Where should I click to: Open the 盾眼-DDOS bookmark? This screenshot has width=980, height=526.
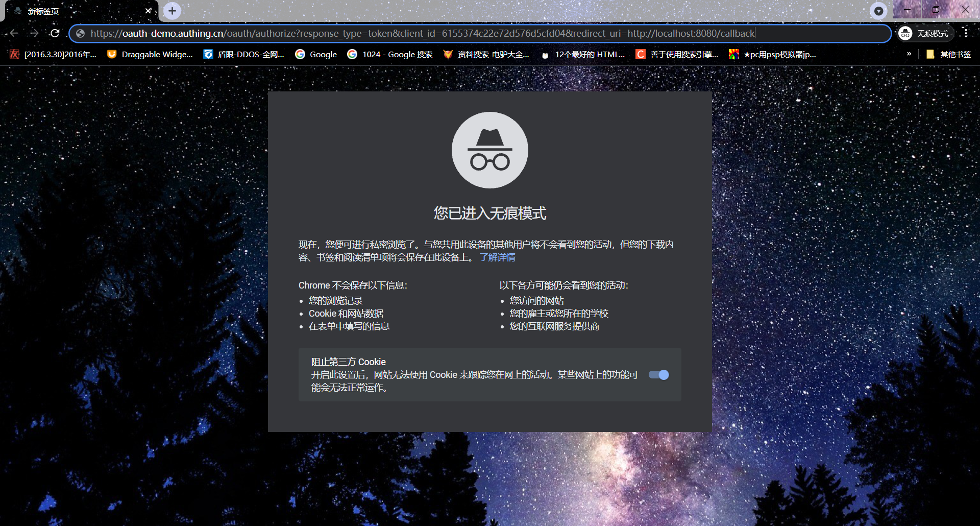click(243, 54)
